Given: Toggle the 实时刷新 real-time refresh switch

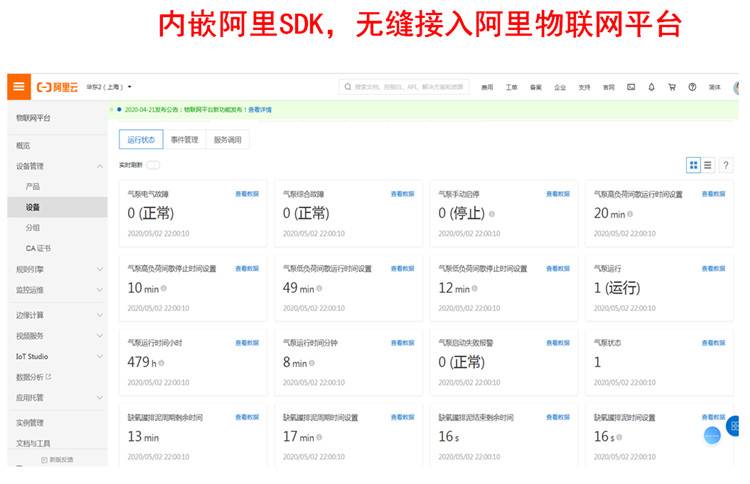Looking at the screenshot, I should coord(153,165).
